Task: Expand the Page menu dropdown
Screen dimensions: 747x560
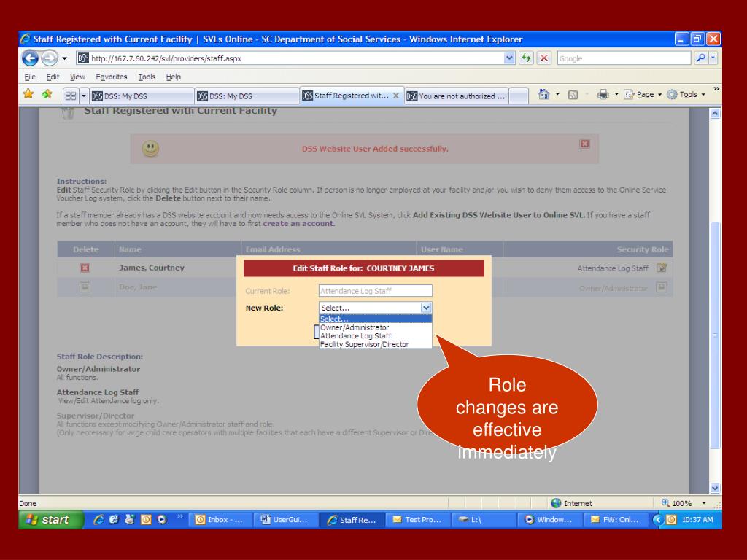Action: (x=659, y=95)
